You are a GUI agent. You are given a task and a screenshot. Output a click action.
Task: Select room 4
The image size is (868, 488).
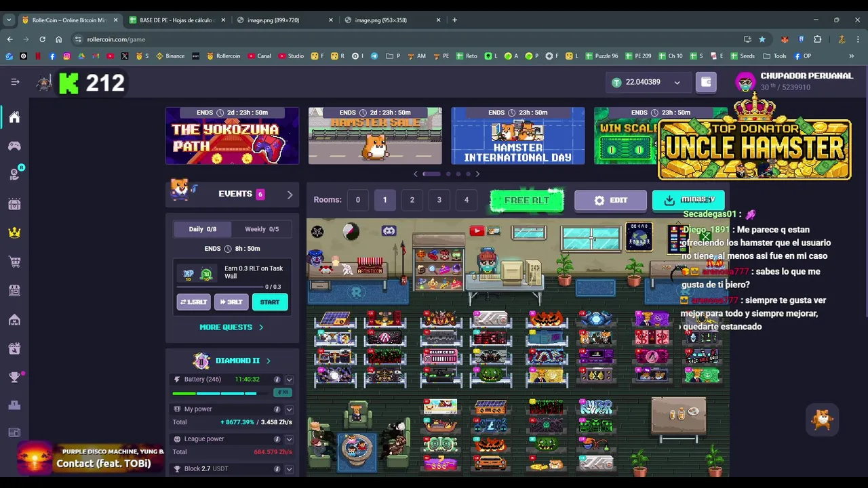point(467,200)
